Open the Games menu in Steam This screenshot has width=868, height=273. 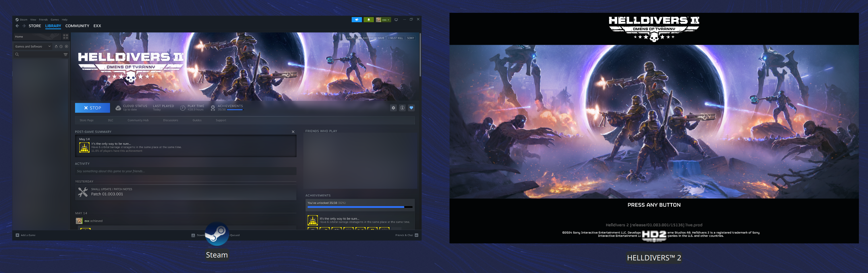55,20
